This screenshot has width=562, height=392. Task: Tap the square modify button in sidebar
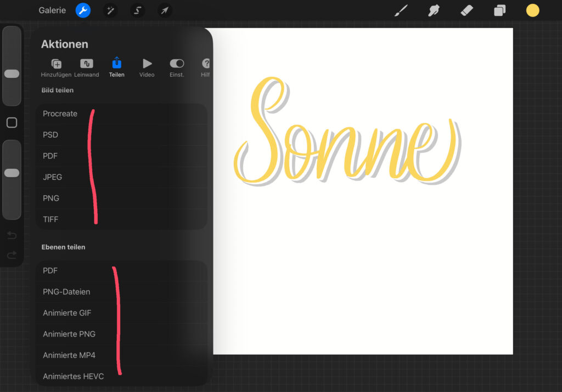(x=12, y=123)
